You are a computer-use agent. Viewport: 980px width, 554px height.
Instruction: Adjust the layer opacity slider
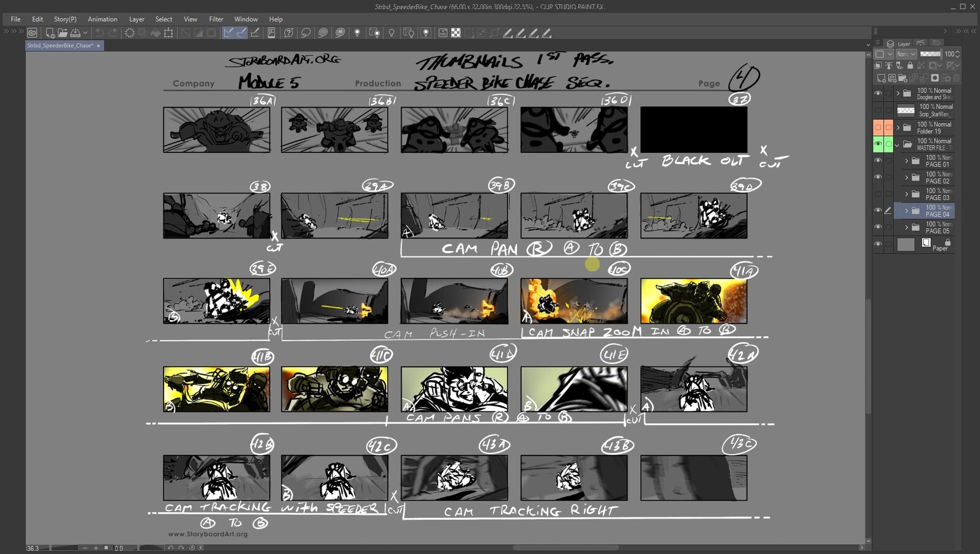pos(930,54)
